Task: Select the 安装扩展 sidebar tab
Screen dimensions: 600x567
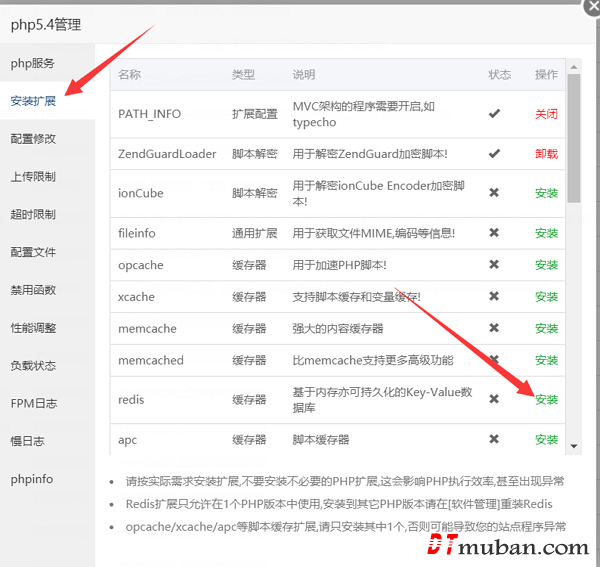Action: (33, 101)
